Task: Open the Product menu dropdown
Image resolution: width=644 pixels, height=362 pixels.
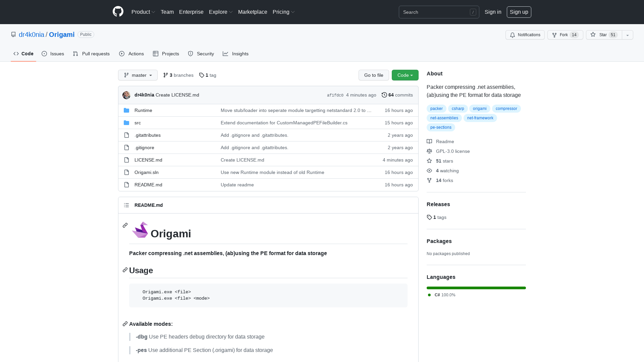Action: [143, 12]
